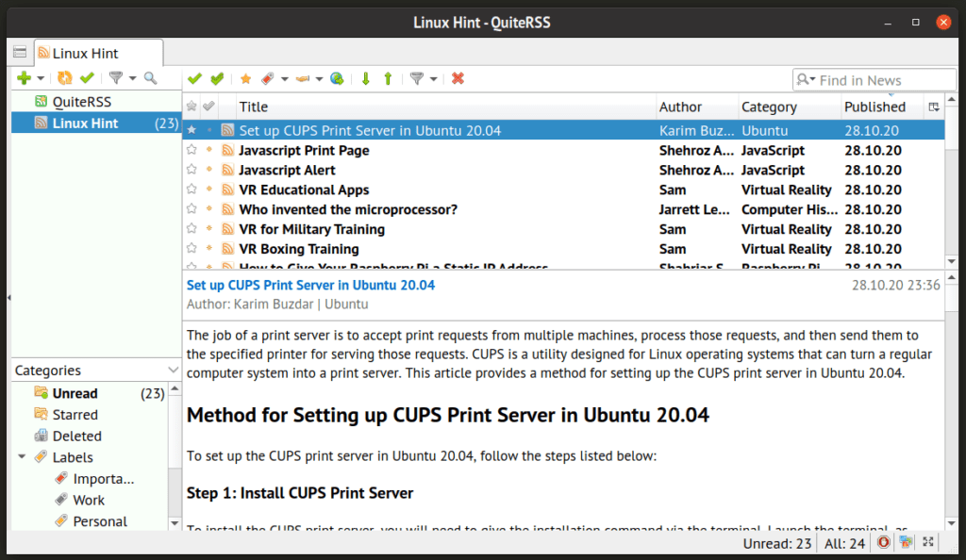
Task: Open the article in external browser
Action: pyautogui.click(x=336, y=78)
